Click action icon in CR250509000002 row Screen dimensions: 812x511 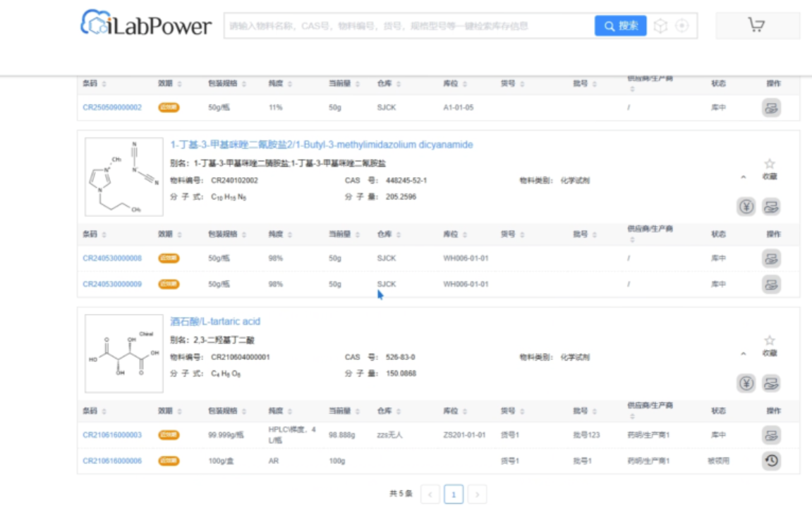pos(771,108)
